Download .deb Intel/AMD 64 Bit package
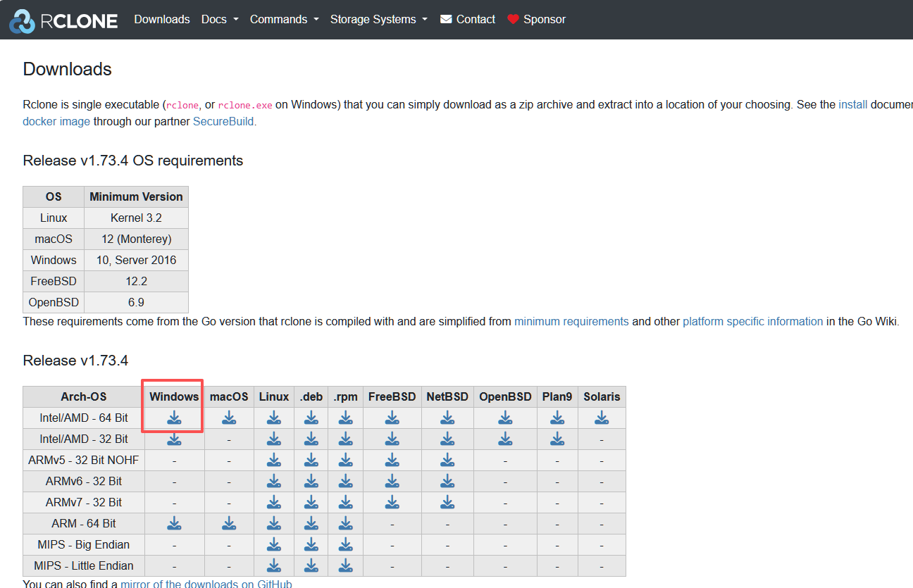Viewport: 913px width, 588px height. 311,418
